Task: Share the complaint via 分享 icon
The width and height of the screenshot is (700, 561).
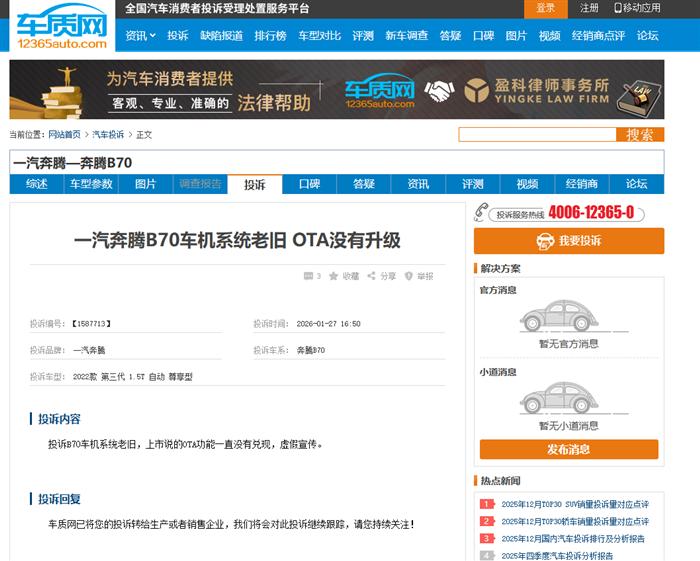Action: pyautogui.click(x=372, y=276)
